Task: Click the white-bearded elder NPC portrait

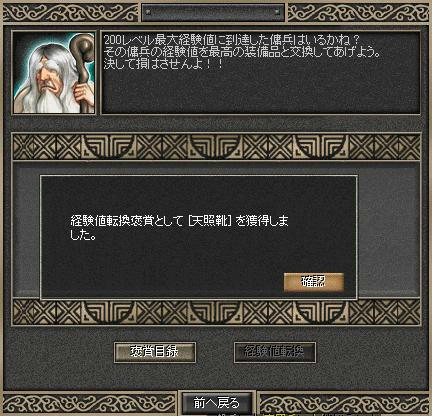Action: [x=54, y=73]
